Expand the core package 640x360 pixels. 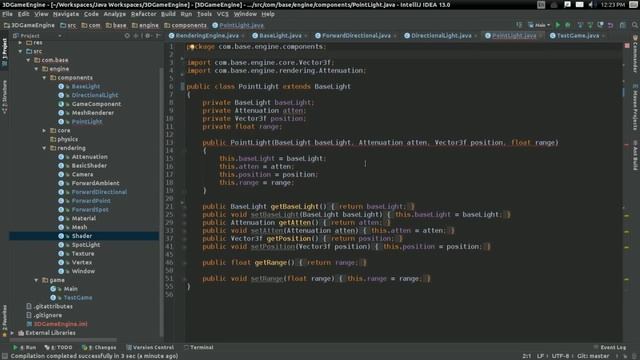pos(44,131)
